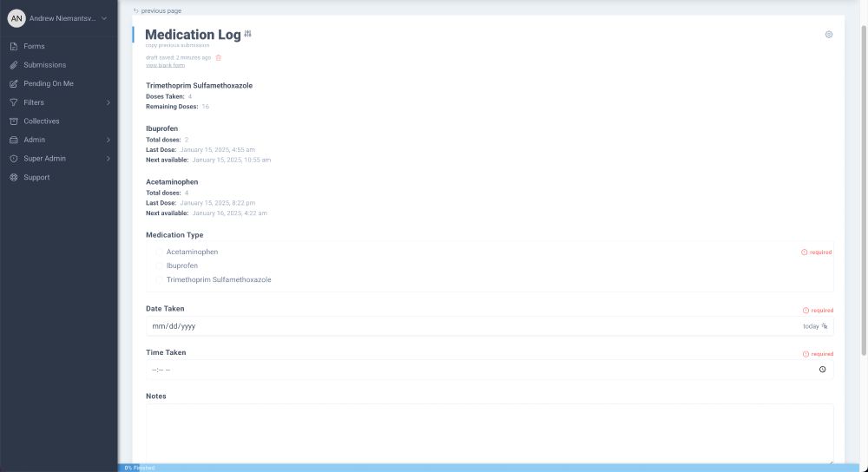Click the required indicator for Date Taken
This screenshot has height=472, width=868.
coord(818,311)
